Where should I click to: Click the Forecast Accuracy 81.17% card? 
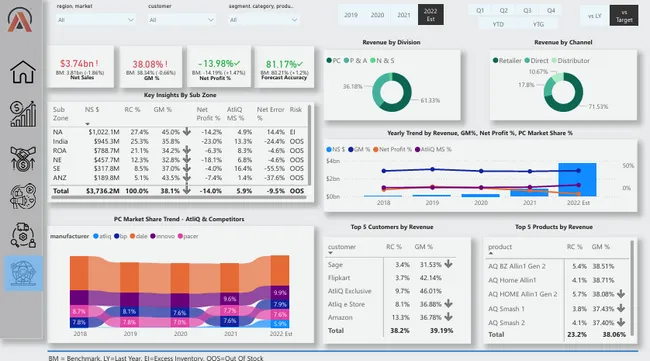[284, 67]
